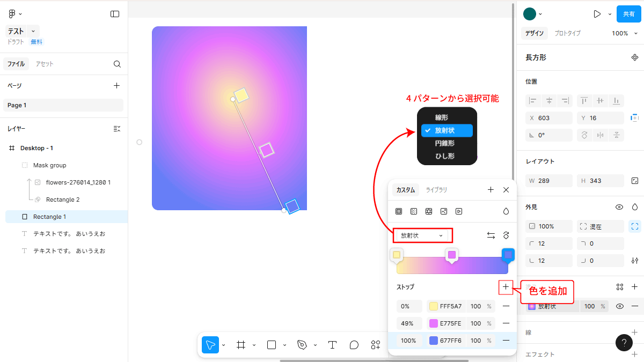Flip gradient stops with swap icon
644x362 pixels.
(x=491, y=235)
